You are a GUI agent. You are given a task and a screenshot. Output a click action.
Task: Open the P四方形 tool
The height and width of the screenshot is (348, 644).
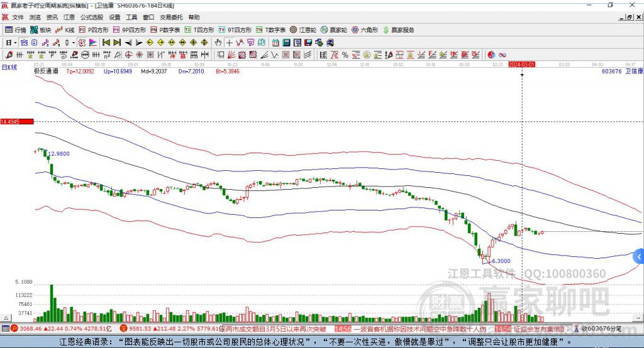coord(93,30)
